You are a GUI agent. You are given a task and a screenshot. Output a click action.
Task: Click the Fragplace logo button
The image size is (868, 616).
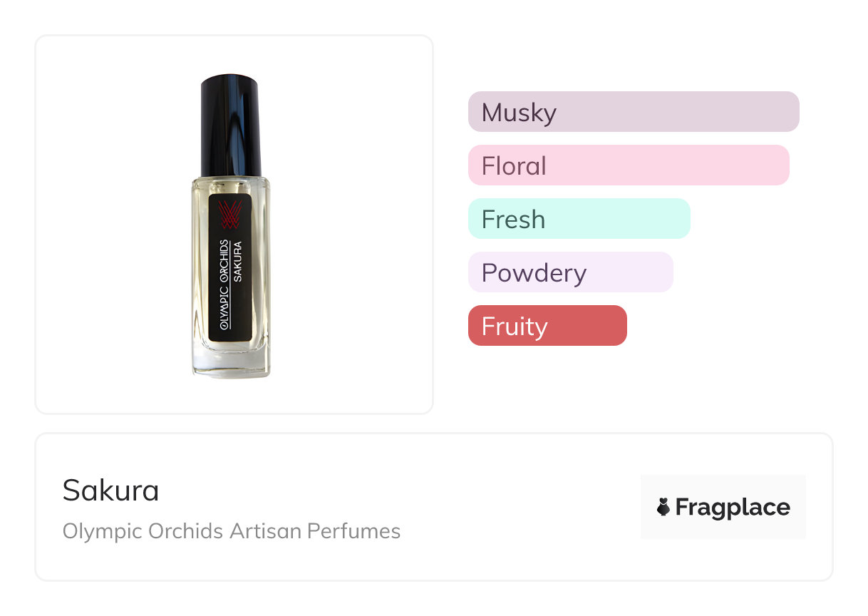coord(723,507)
